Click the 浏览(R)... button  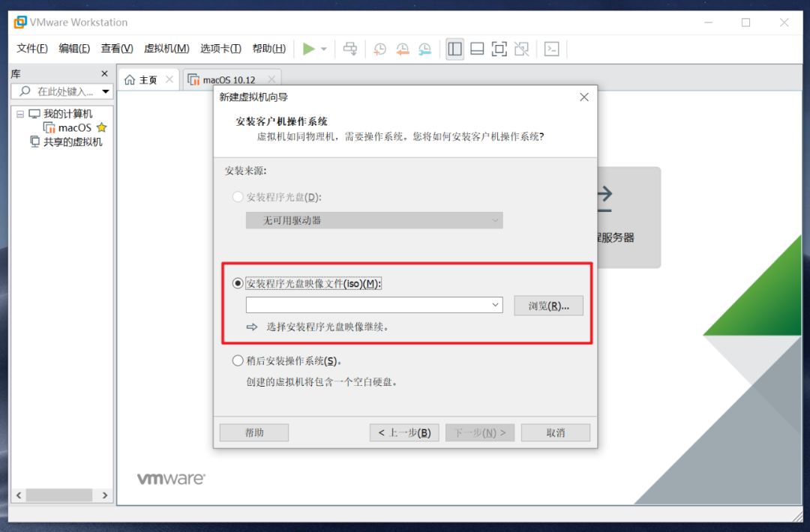[x=548, y=306]
